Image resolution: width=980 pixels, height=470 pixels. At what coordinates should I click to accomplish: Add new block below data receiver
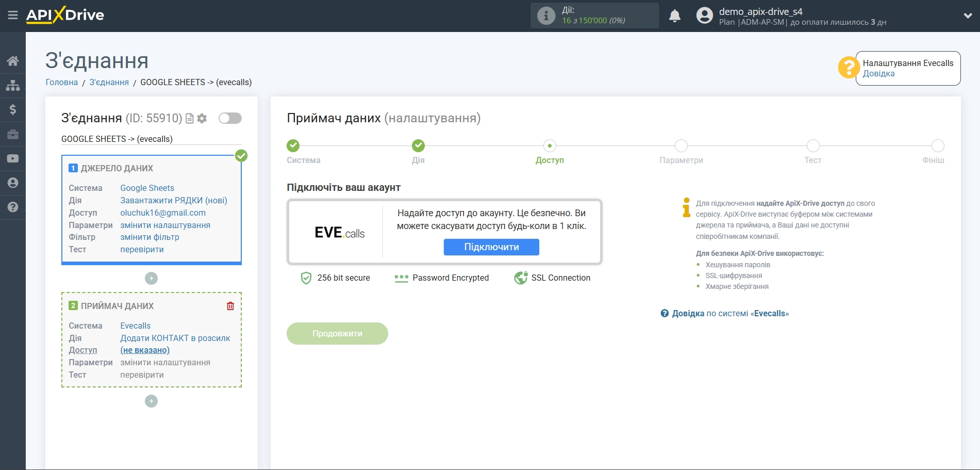(x=151, y=401)
